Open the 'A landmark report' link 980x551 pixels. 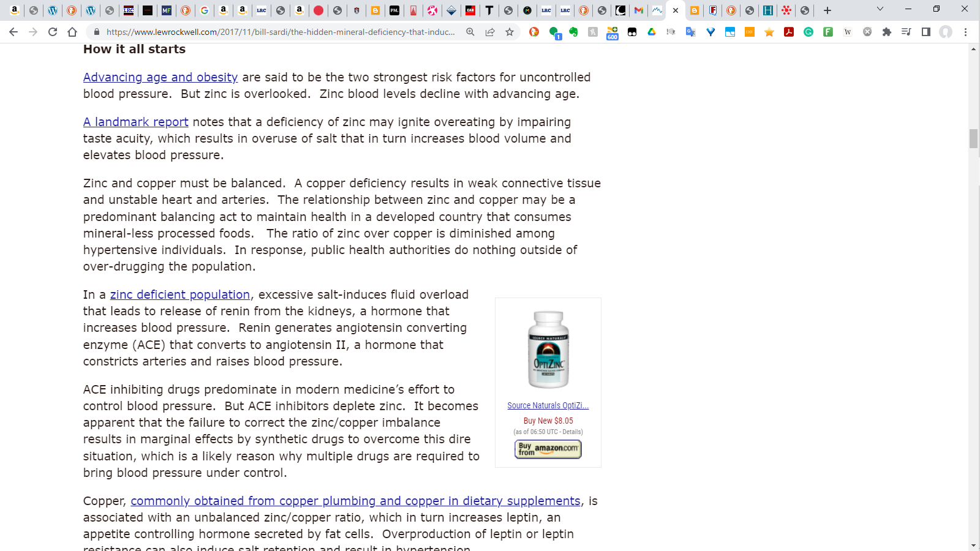136,122
